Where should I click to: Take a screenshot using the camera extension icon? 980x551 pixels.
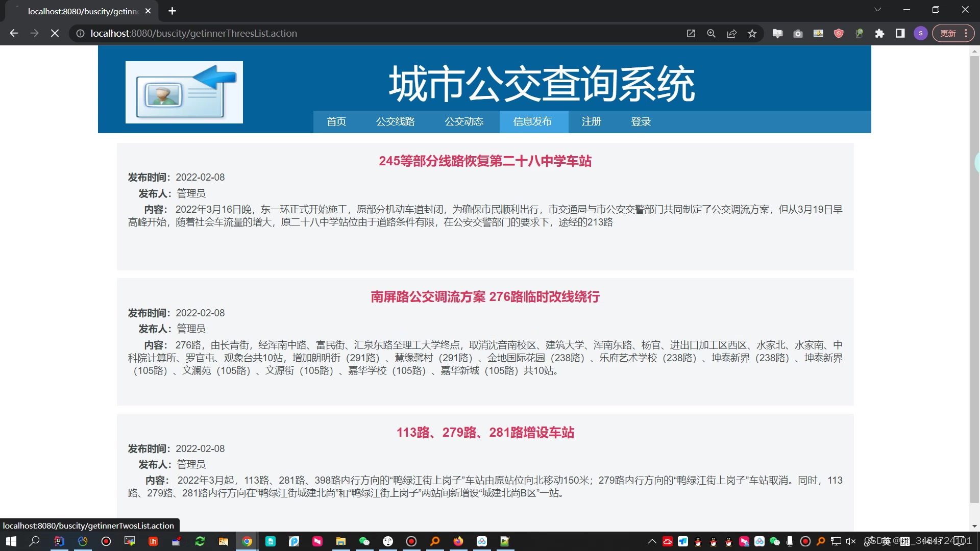[798, 33]
